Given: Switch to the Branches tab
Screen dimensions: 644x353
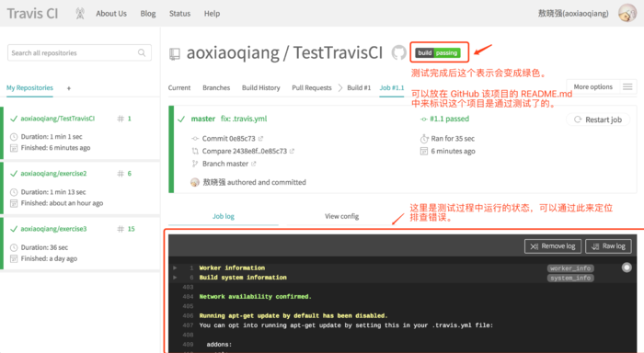Looking at the screenshot, I should click(x=216, y=88).
